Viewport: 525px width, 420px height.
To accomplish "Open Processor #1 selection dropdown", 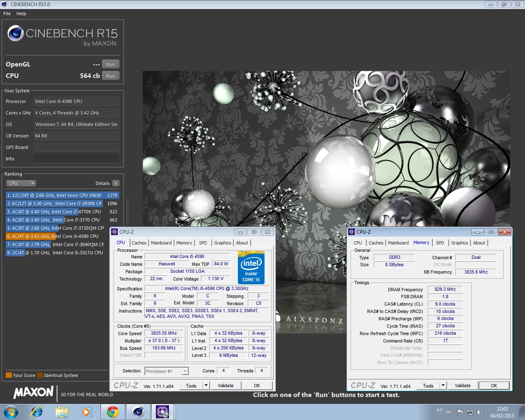I will pyautogui.click(x=167, y=371).
